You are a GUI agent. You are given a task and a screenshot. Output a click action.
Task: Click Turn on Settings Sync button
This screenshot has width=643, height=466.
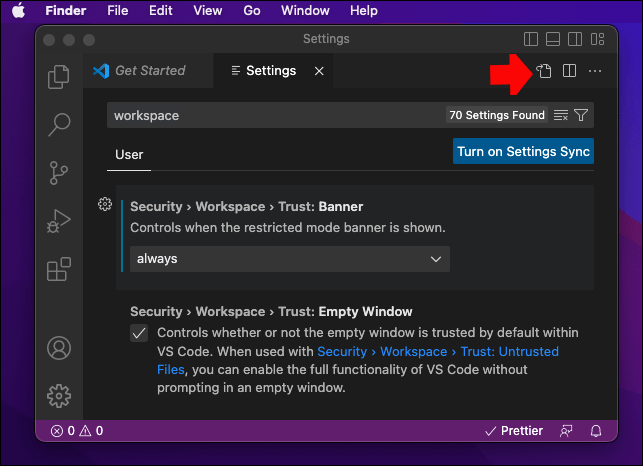[x=523, y=152]
